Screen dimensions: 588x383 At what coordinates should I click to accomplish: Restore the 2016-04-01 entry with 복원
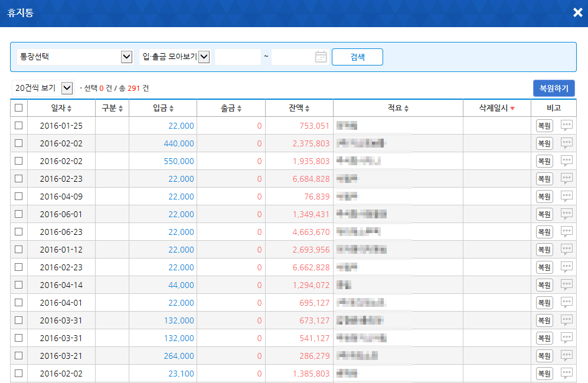pos(544,303)
